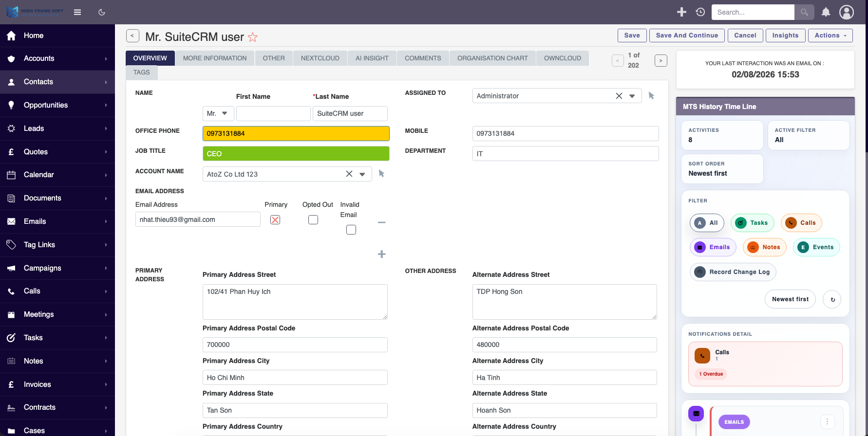This screenshot has width=868, height=436.
Task: Open the Mr. salutation dropdown
Action: pyautogui.click(x=218, y=113)
